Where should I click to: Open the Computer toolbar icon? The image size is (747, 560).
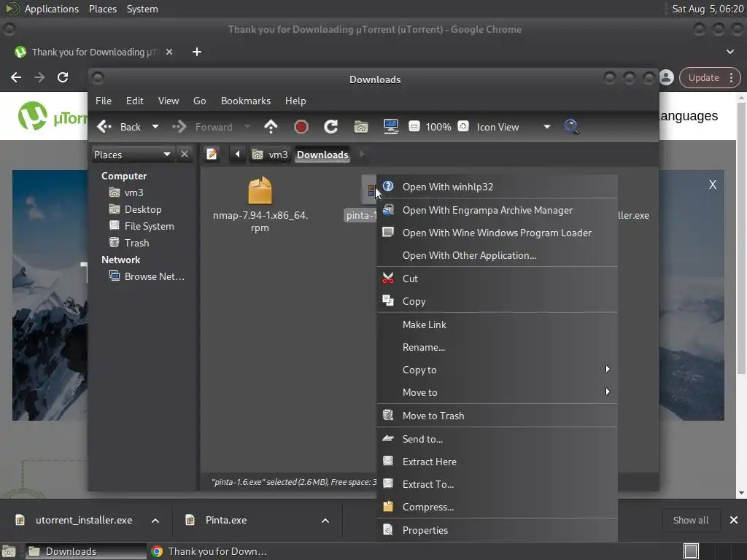pos(391,127)
